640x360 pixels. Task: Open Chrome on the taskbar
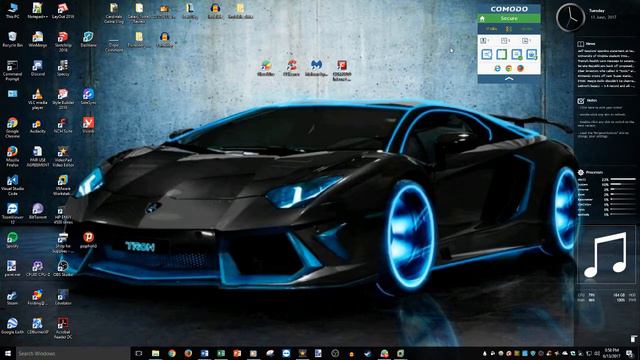click(x=172, y=353)
